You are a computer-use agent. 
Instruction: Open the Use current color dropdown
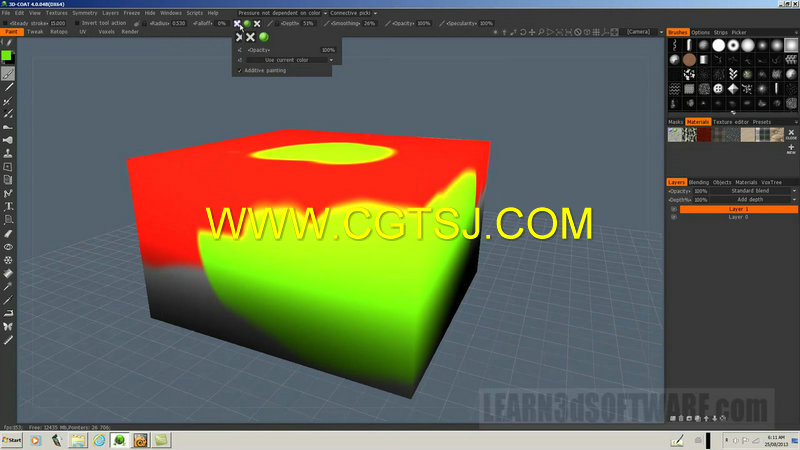tap(290, 60)
